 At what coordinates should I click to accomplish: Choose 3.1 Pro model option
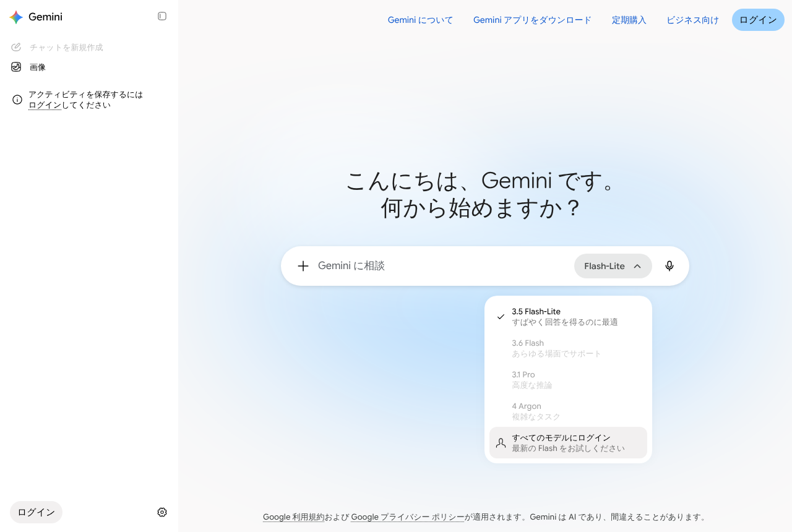568,380
